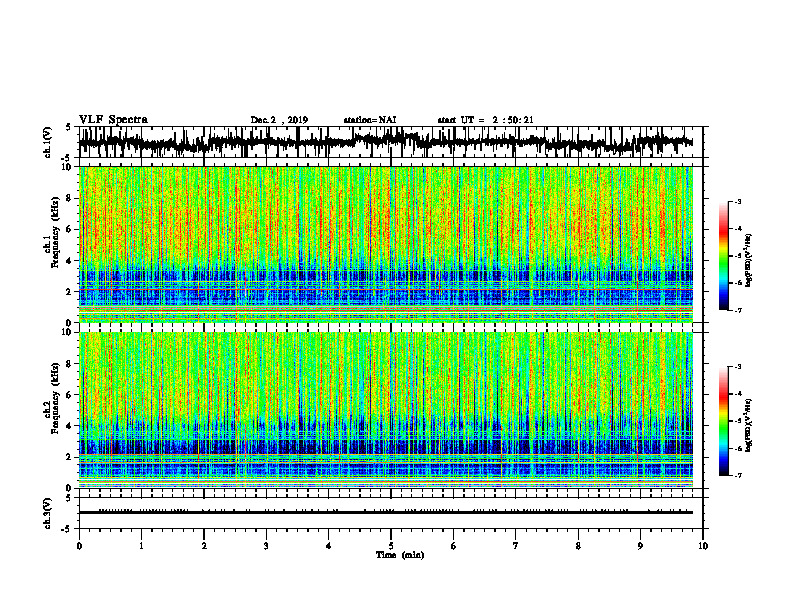The height and width of the screenshot is (612, 792).
Task: Click inside the ch.2 spectrogram panel
Action: coord(386,410)
